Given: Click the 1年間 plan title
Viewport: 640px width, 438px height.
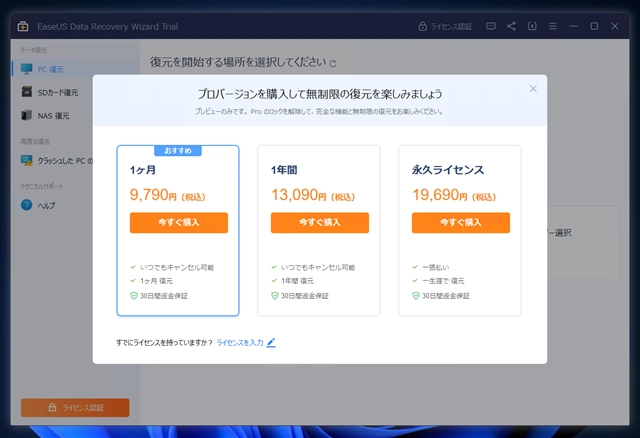Looking at the screenshot, I should 284,170.
